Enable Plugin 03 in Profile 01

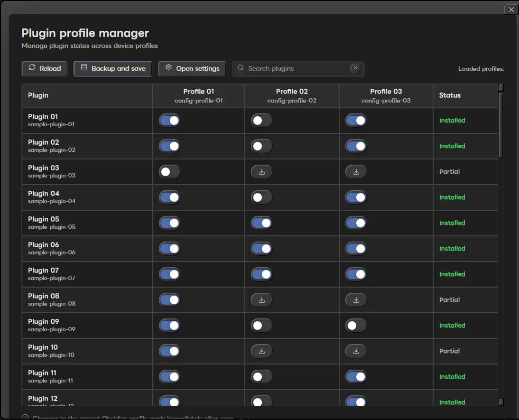[x=169, y=172]
